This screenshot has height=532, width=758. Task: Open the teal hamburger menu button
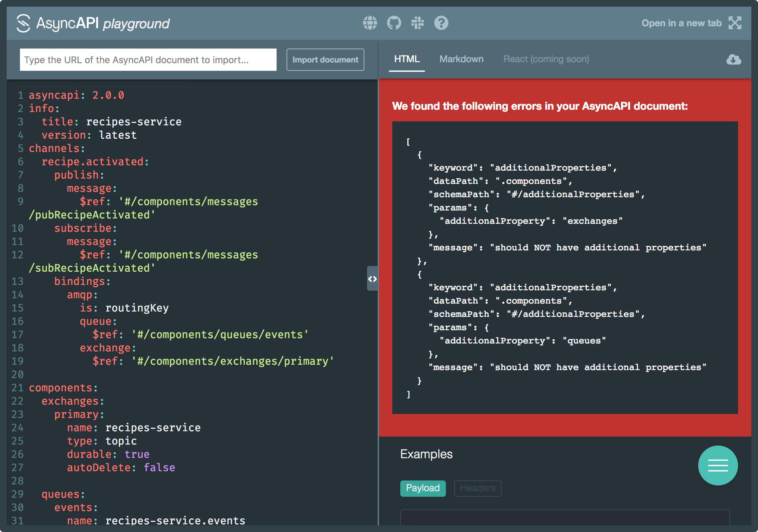click(x=718, y=465)
